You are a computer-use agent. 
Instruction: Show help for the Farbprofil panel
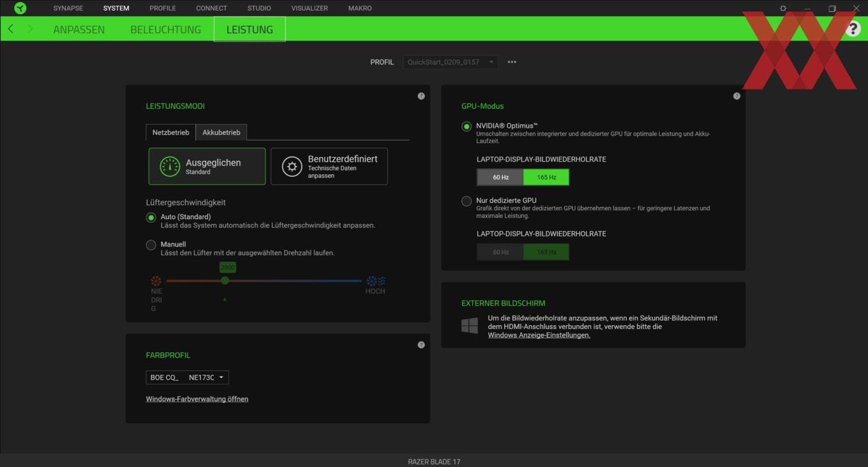(x=421, y=345)
